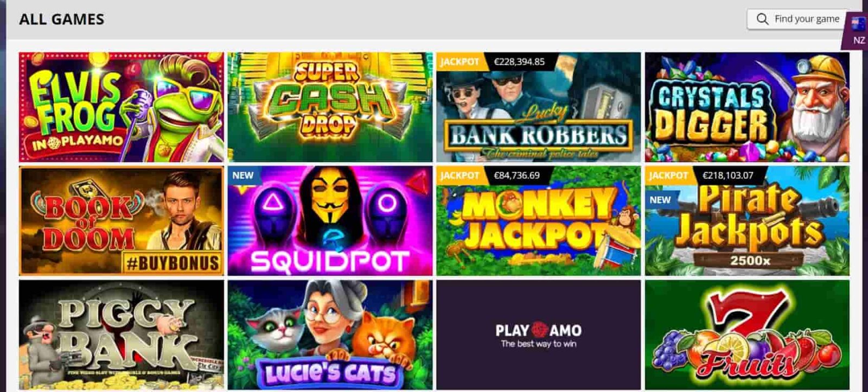Open the 7 Fruits slot game
868x392 pixels.
coord(747,334)
